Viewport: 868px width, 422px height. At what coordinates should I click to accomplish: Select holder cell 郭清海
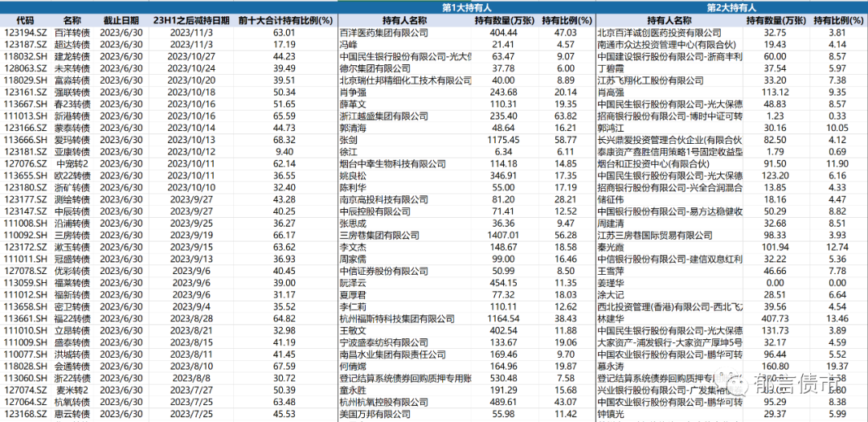(353, 128)
